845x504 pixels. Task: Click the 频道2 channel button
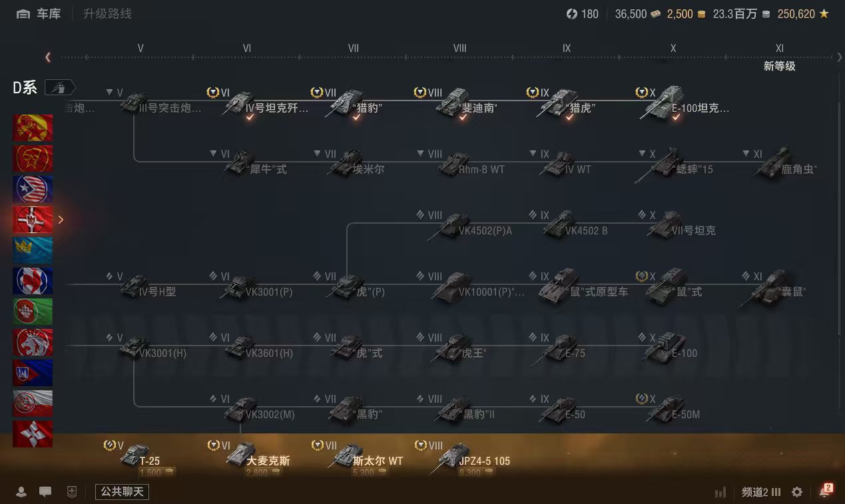point(761,493)
